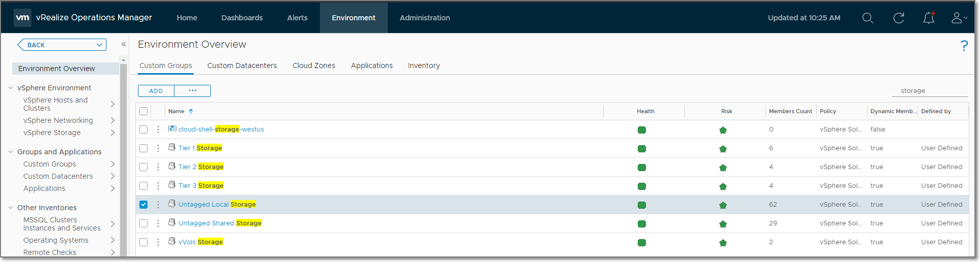Switch to the Custom Datacenters tab

(x=242, y=65)
